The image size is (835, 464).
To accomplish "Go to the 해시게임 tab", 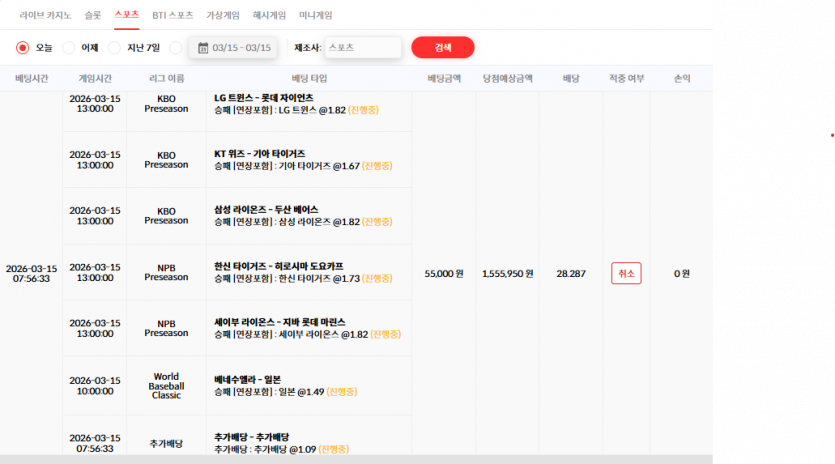I will (x=269, y=15).
